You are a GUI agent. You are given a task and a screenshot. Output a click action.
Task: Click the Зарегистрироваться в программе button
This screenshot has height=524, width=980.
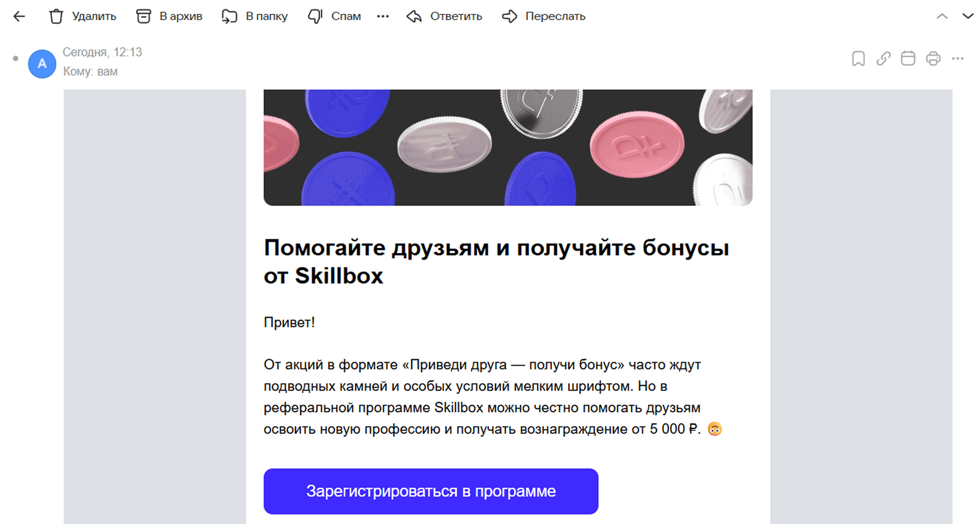431,491
